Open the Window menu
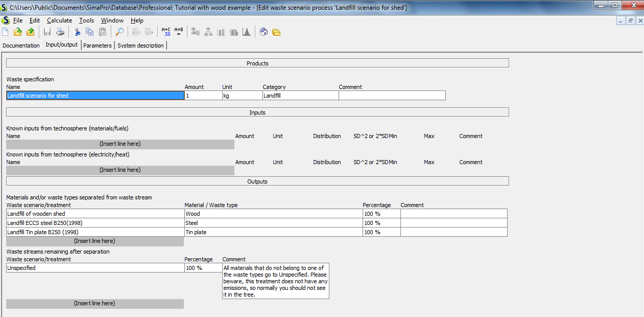The width and height of the screenshot is (644, 317). (112, 20)
